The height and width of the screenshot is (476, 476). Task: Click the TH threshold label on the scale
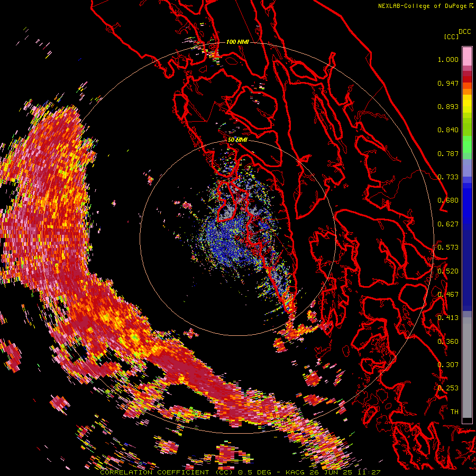[454, 412]
